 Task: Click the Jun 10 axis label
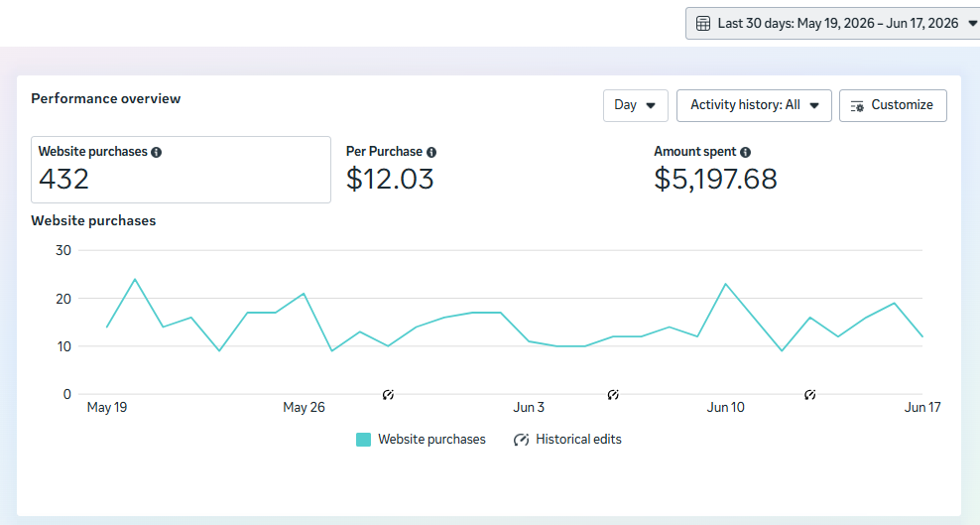point(726,408)
